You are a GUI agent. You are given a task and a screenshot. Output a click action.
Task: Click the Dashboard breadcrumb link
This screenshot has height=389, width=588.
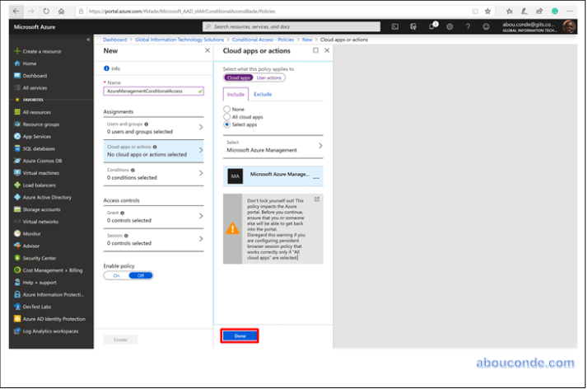tap(115, 40)
